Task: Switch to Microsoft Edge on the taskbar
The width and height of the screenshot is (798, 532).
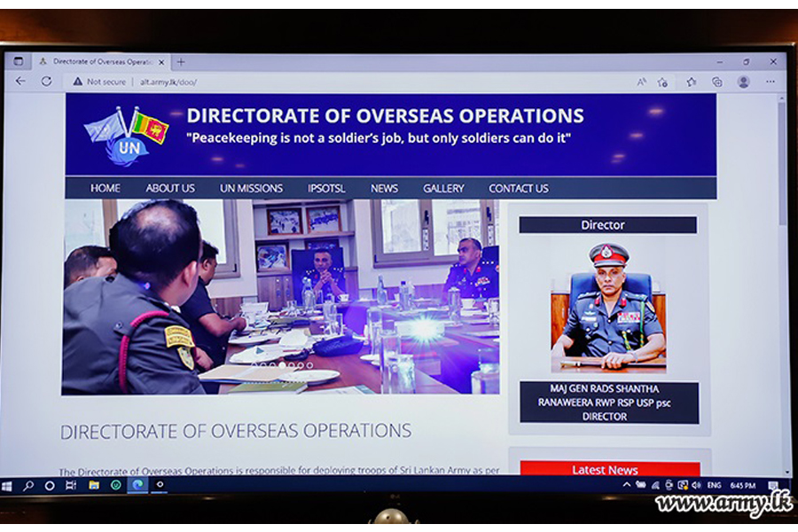Action: coord(138,485)
